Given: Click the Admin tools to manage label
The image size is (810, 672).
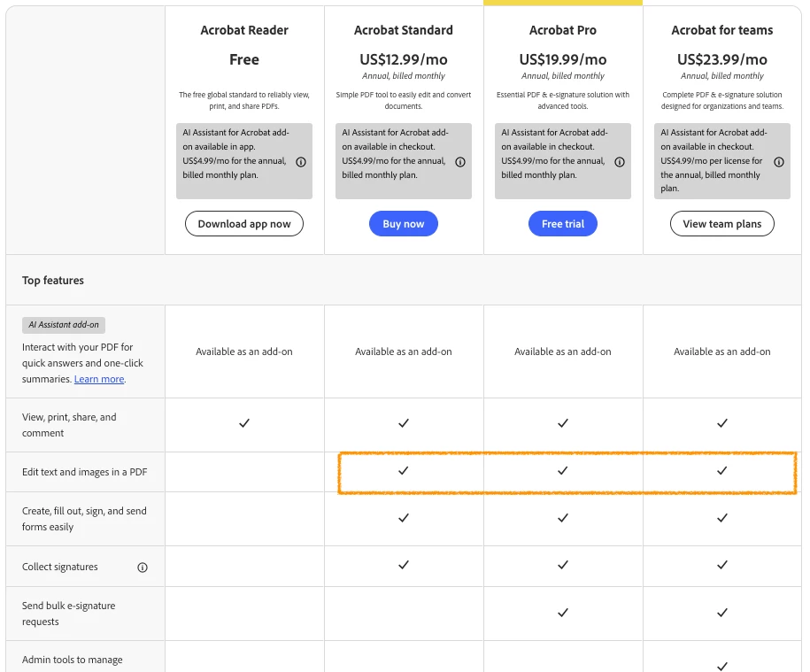Looking at the screenshot, I should (x=73, y=660).
